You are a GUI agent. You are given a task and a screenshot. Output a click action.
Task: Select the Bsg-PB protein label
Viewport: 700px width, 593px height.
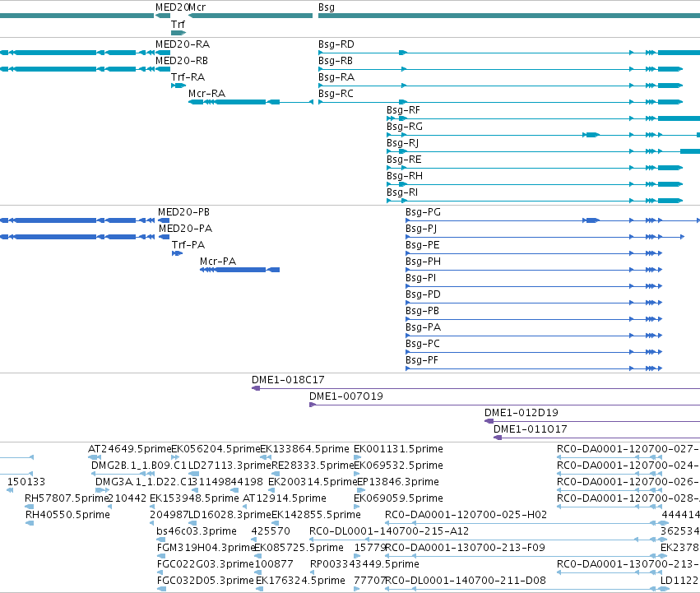422,311
